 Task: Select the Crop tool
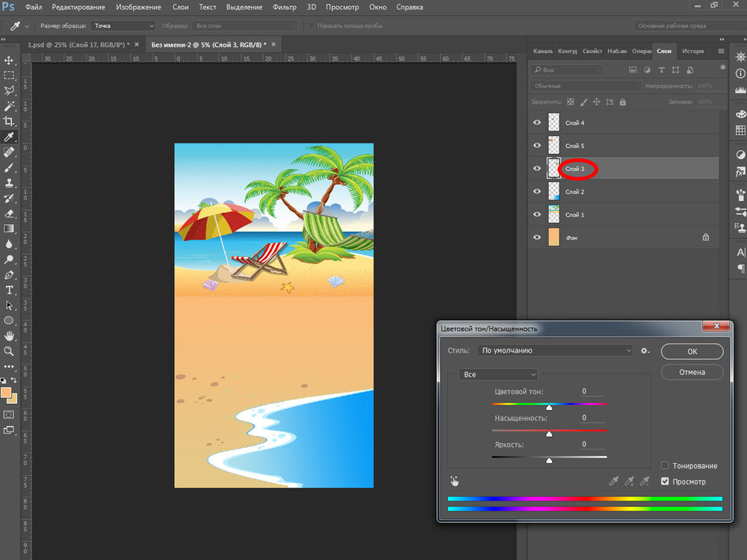click(9, 121)
